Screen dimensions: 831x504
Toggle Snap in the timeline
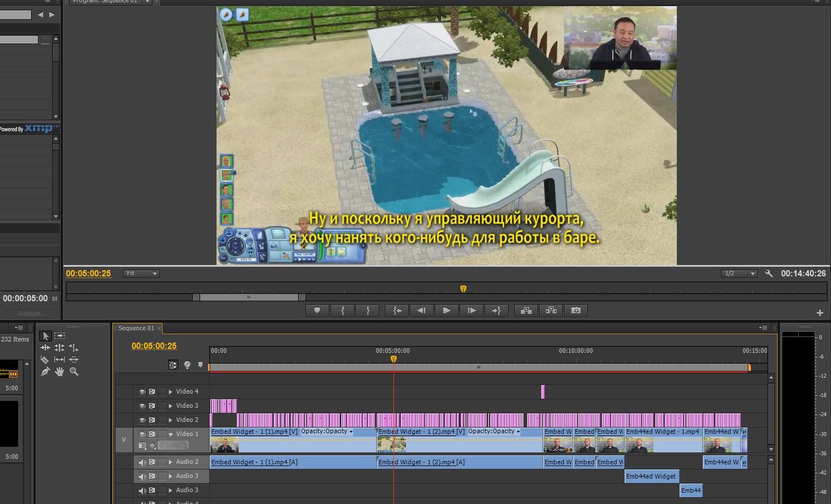[x=173, y=365]
